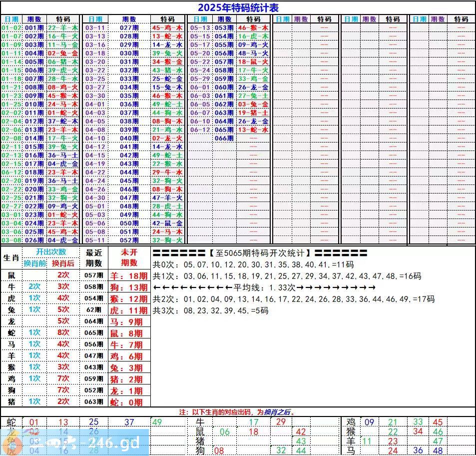Click the 开出次数 header
This screenshot has height=456, width=476.
50,252
